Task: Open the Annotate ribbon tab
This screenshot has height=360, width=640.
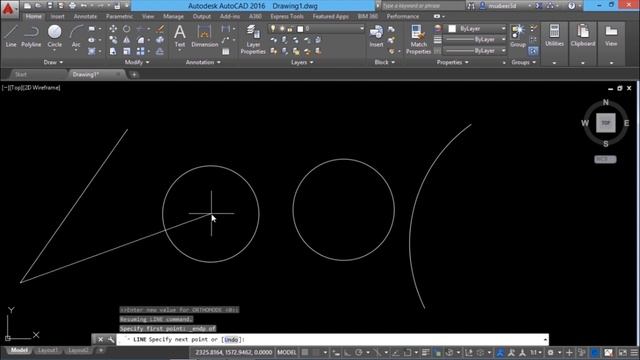Action: [x=85, y=16]
